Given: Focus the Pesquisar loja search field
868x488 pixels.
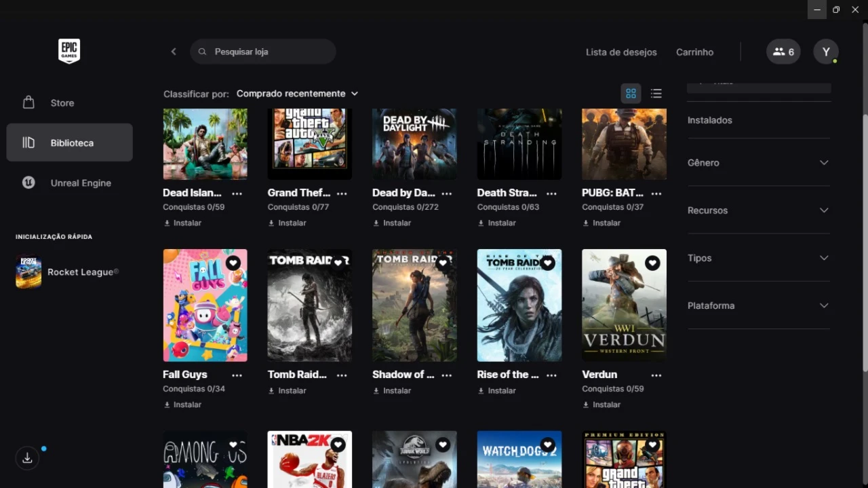Looking at the screenshot, I should pos(263,52).
